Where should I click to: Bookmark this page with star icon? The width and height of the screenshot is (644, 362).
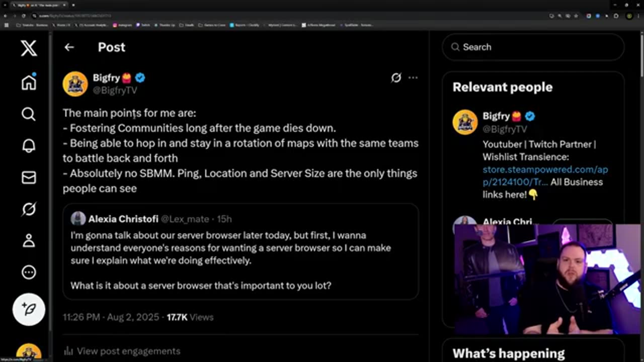576,16
